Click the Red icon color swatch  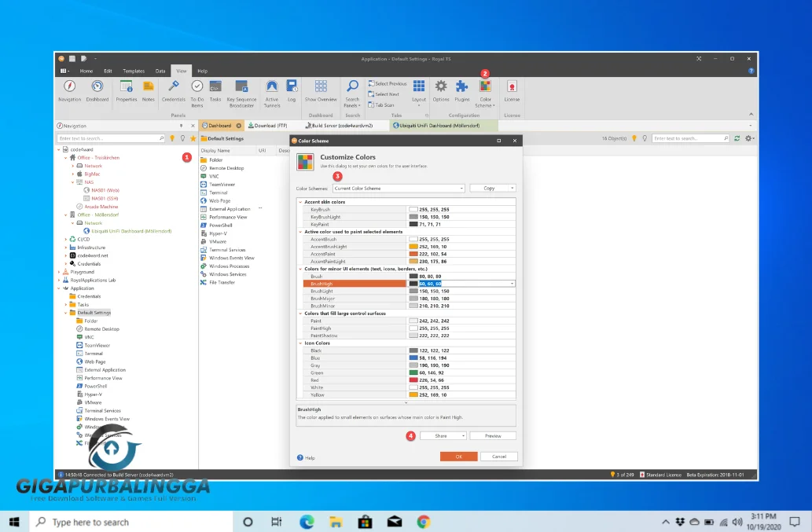click(413, 380)
